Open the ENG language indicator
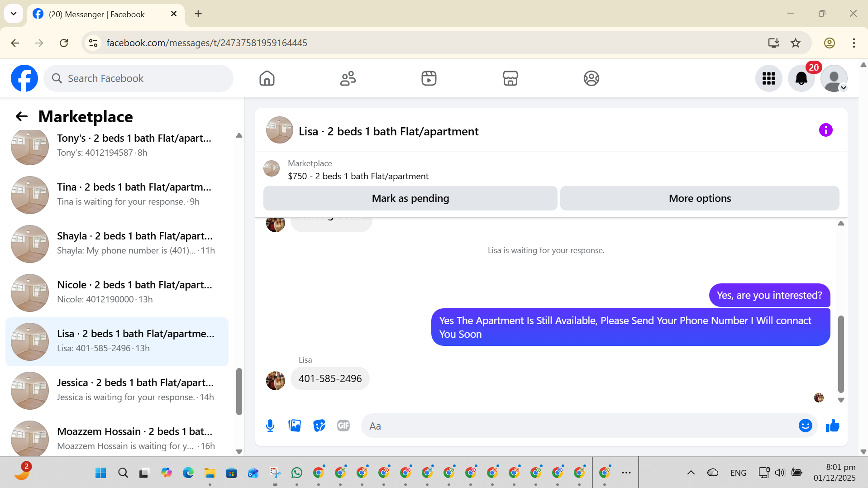 (739, 473)
